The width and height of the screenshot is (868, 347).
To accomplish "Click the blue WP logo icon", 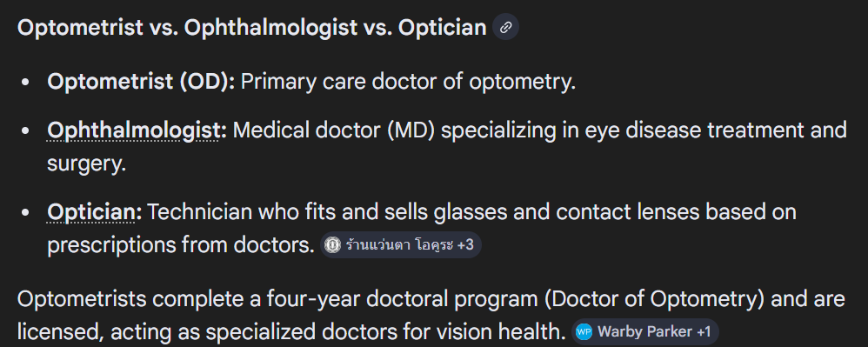I will tap(584, 331).
